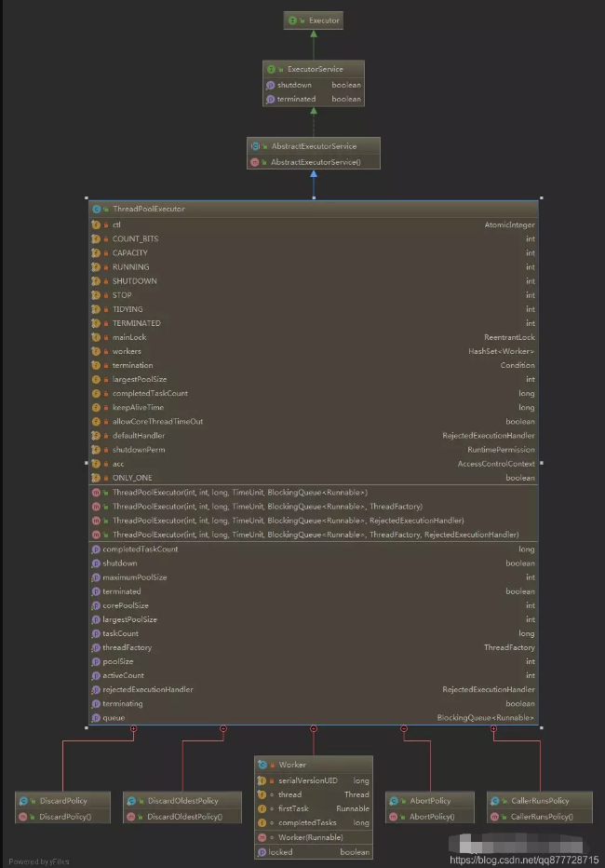Select constructor ending with ThreadFactory, RejectedExecutionHandler)
The height and width of the screenshot is (868, 605).
(x=316, y=535)
